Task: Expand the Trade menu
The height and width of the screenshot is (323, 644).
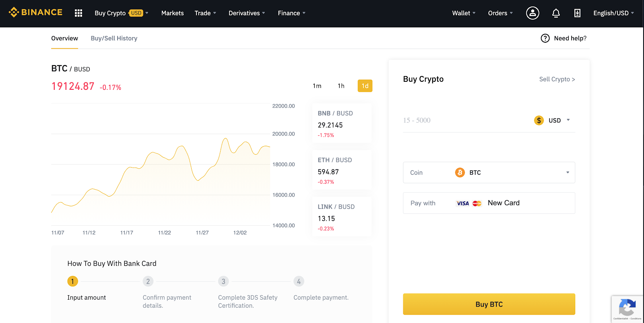Action: [205, 13]
